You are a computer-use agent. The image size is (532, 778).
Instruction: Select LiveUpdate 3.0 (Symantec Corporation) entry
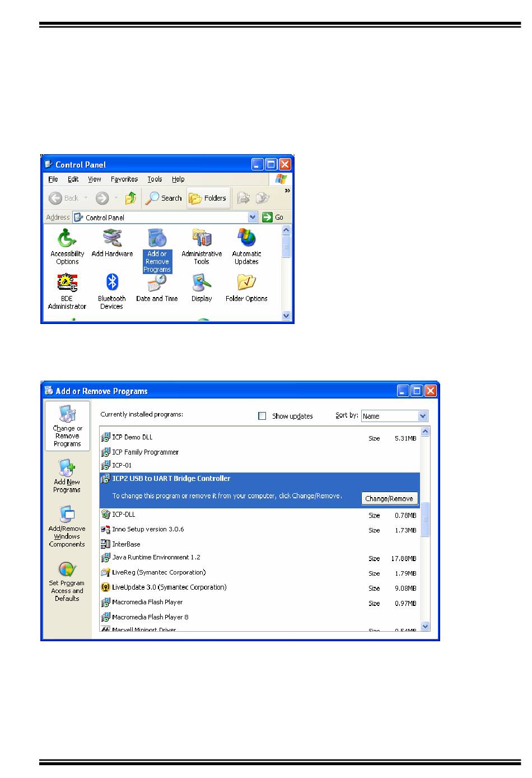(260, 587)
